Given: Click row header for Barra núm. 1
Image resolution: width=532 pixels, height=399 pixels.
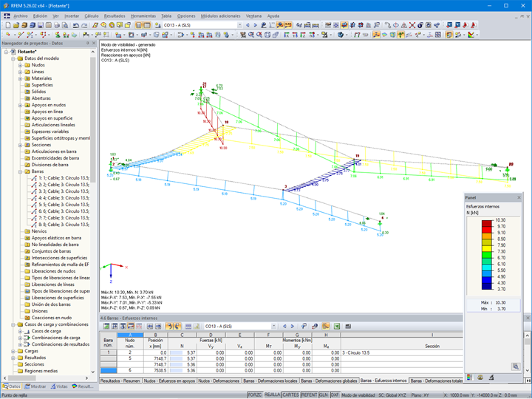Looking at the screenshot, I should (x=109, y=352).
